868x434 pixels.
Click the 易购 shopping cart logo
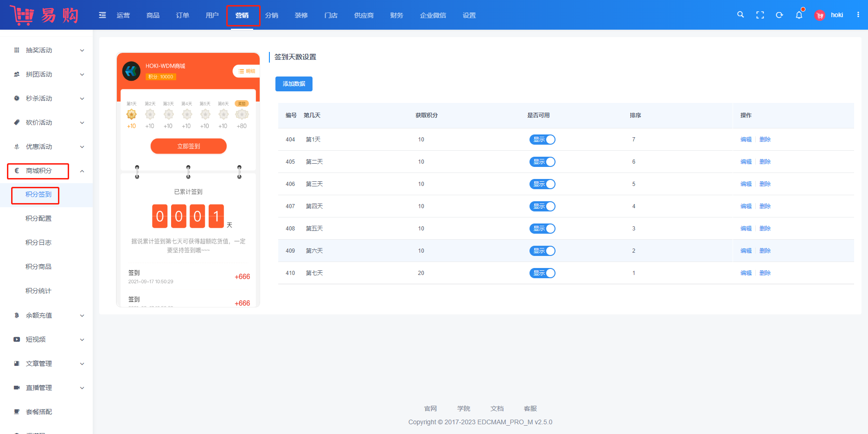coord(45,15)
